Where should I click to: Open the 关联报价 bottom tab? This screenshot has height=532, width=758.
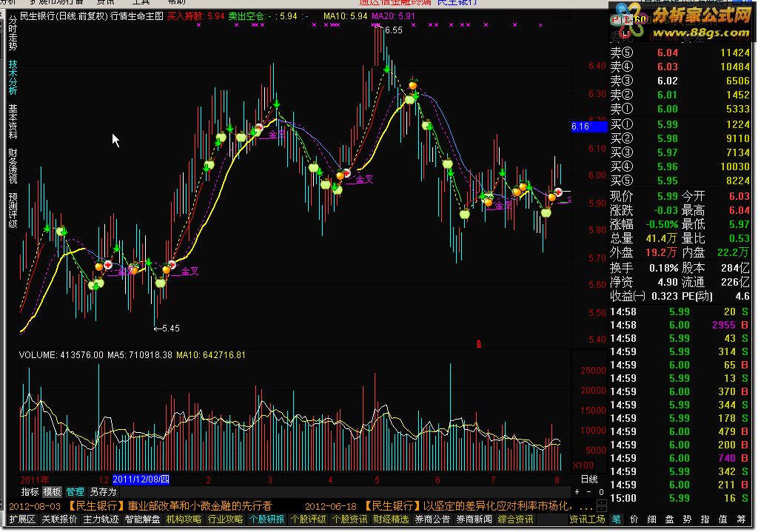[x=59, y=519]
